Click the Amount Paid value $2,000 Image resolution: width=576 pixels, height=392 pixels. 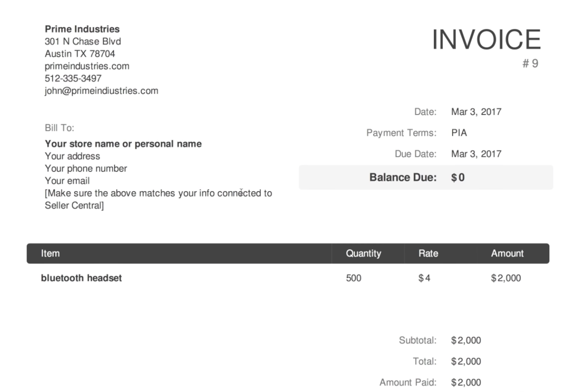pyautogui.click(x=466, y=382)
